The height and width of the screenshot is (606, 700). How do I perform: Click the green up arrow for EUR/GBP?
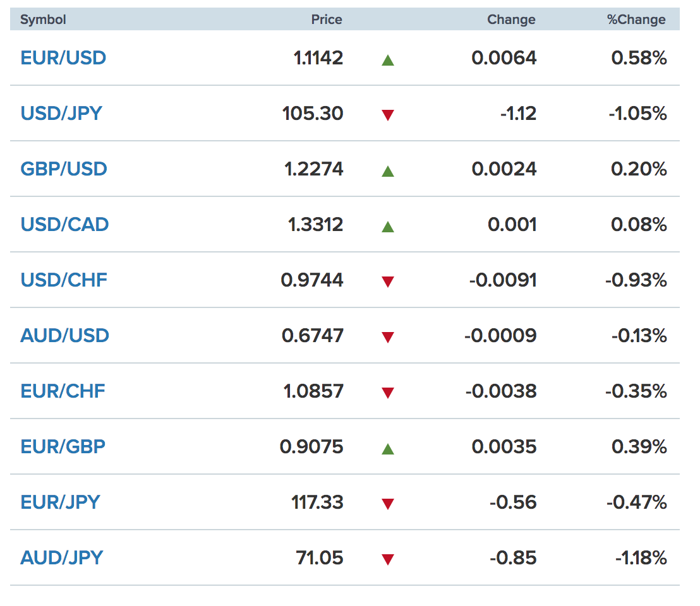[x=387, y=449]
